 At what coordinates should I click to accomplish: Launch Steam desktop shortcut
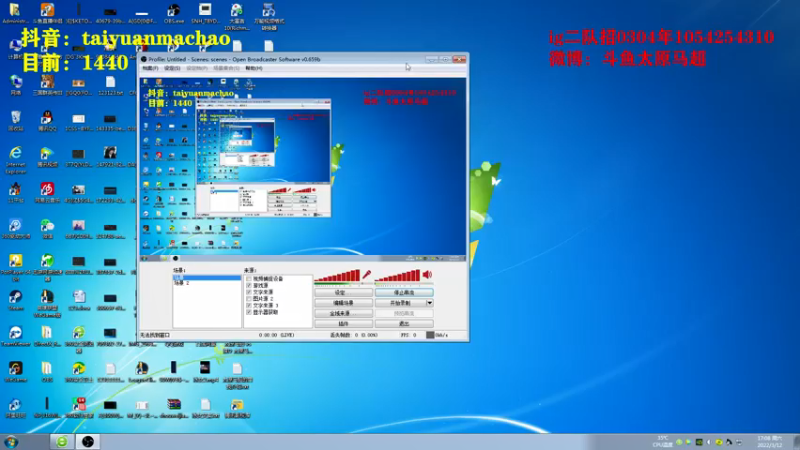[15, 300]
